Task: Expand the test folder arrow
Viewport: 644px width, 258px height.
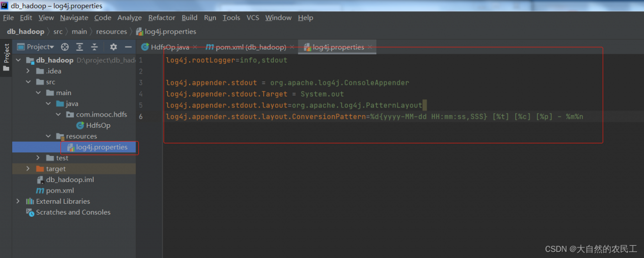Action: click(39, 158)
